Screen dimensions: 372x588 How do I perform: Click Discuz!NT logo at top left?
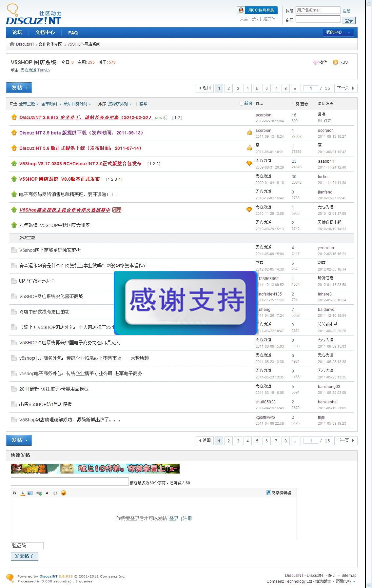click(34, 15)
